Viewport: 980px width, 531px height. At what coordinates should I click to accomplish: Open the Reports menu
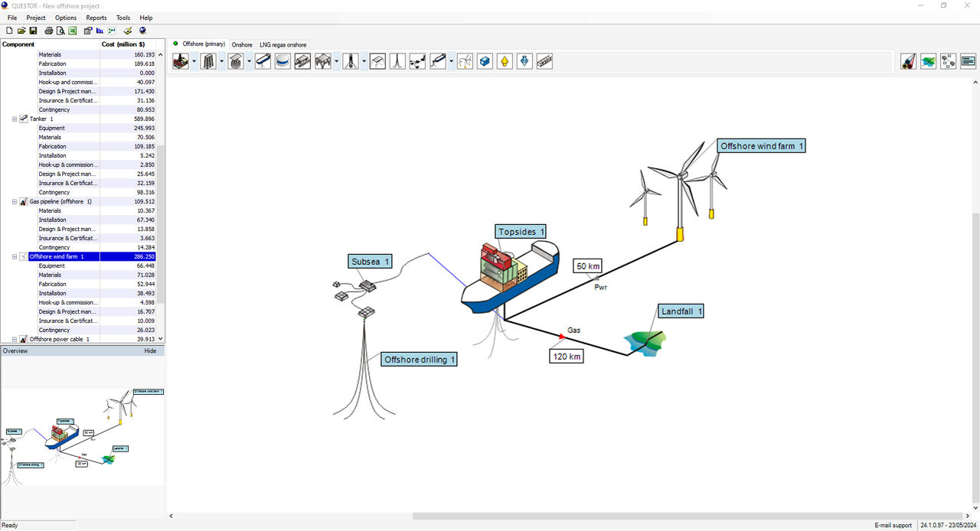(x=96, y=18)
